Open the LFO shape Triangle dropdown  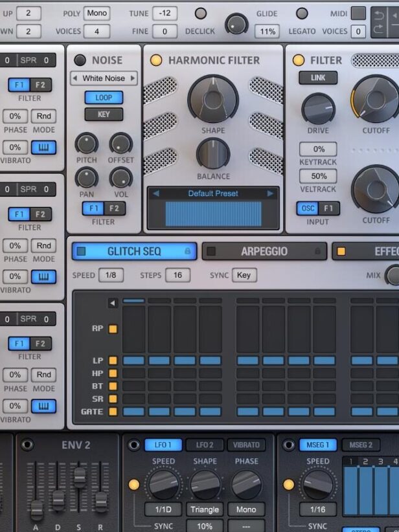205,509
